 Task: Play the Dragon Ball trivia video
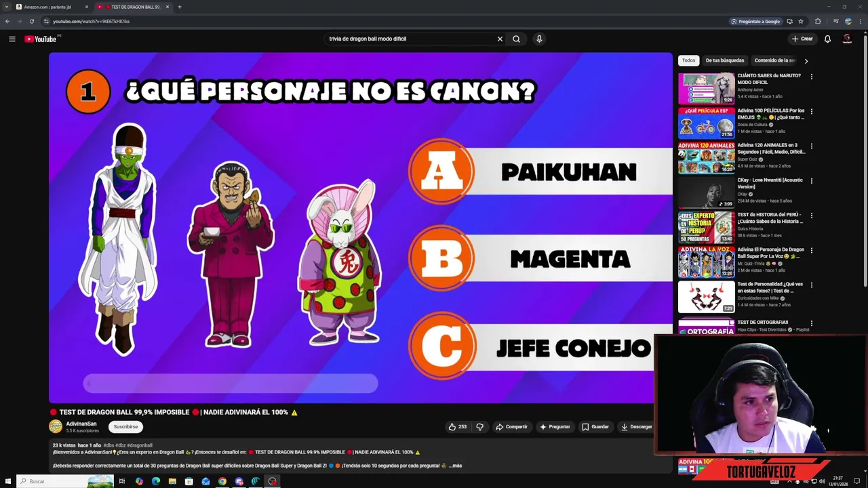pos(360,228)
